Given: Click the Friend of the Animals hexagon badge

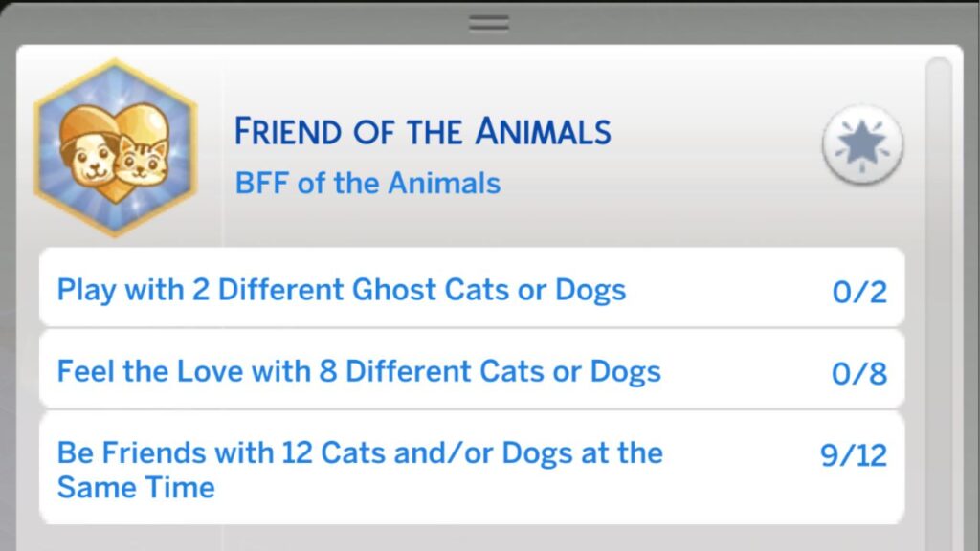Looking at the screenshot, I should (115, 147).
